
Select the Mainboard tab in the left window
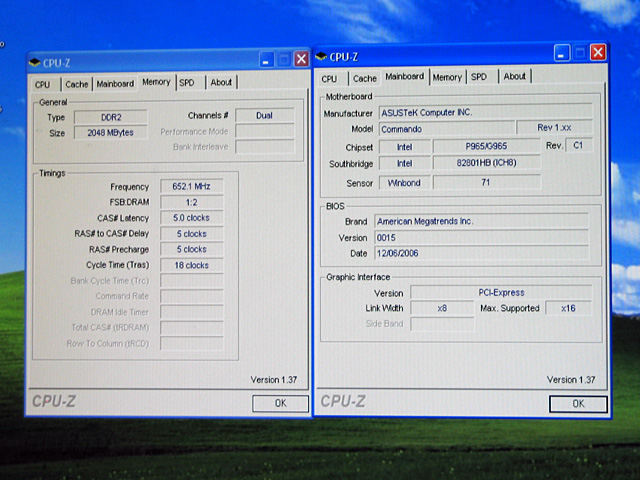114,84
